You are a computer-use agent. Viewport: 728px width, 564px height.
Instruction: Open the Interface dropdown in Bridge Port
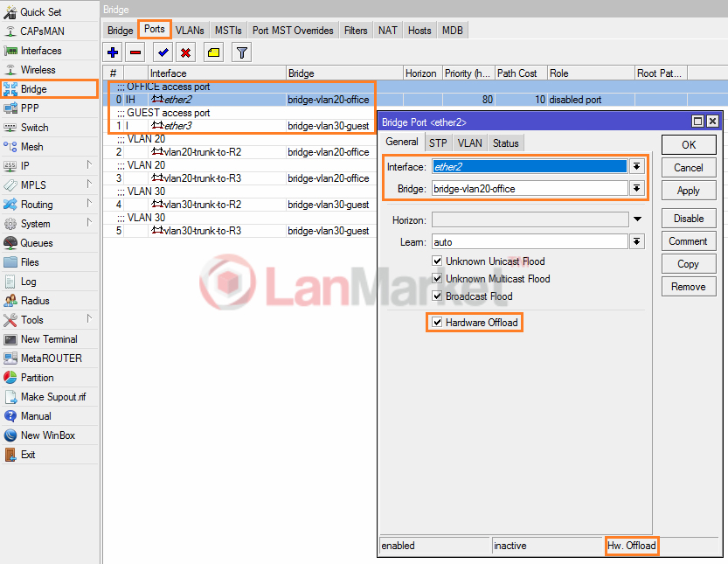(637, 166)
